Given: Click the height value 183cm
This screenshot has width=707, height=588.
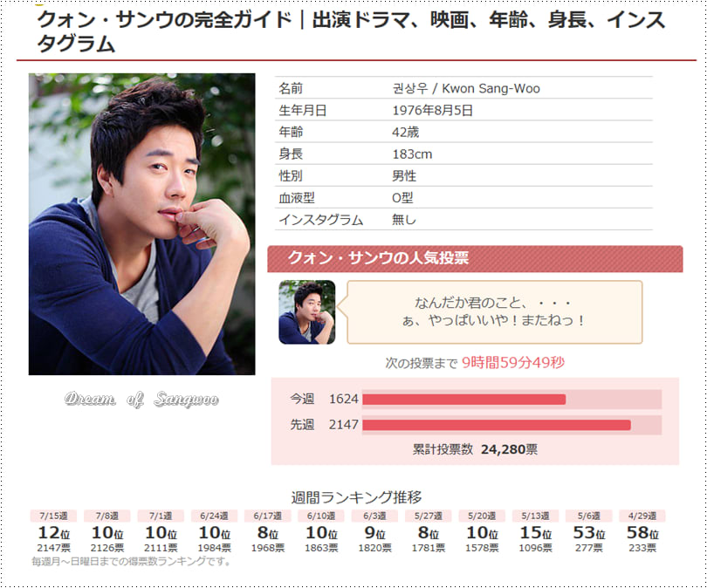Looking at the screenshot, I should click(x=412, y=154).
